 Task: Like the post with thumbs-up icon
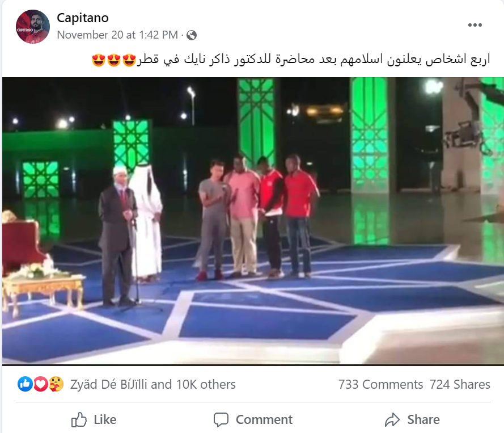pos(79,419)
